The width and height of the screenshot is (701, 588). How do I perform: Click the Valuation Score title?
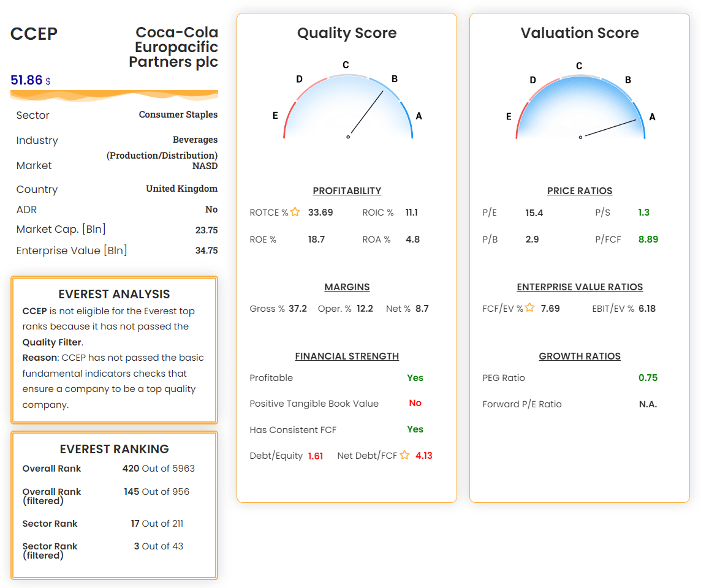(x=580, y=32)
